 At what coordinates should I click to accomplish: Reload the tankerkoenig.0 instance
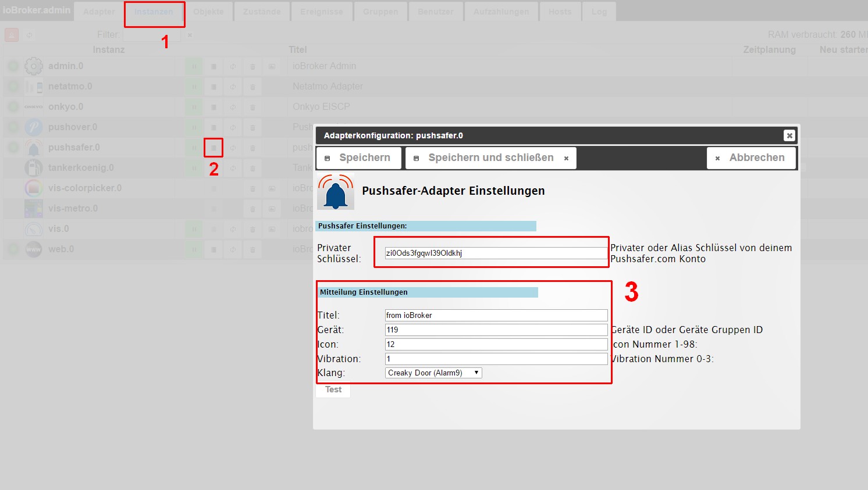[233, 168]
